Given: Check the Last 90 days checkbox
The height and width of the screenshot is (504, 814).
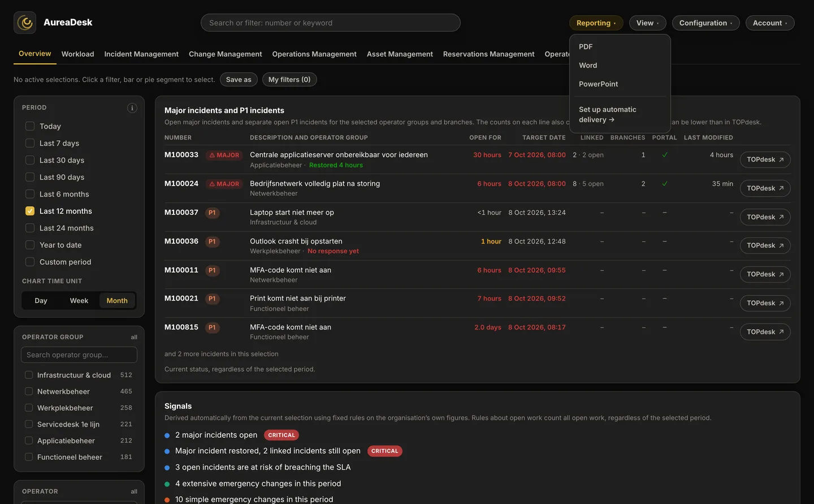Looking at the screenshot, I should coord(30,177).
